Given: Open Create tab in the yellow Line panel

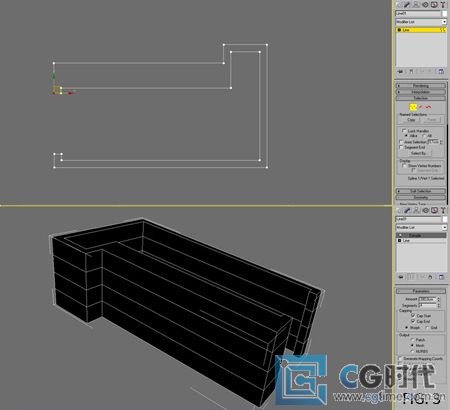Looking at the screenshot, I should pyautogui.click(x=399, y=4).
